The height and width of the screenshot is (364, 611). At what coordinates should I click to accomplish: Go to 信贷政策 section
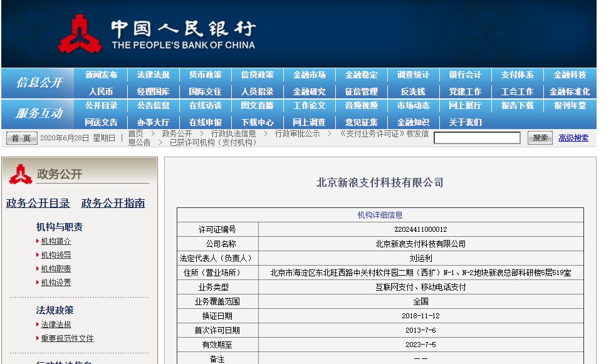(x=257, y=75)
